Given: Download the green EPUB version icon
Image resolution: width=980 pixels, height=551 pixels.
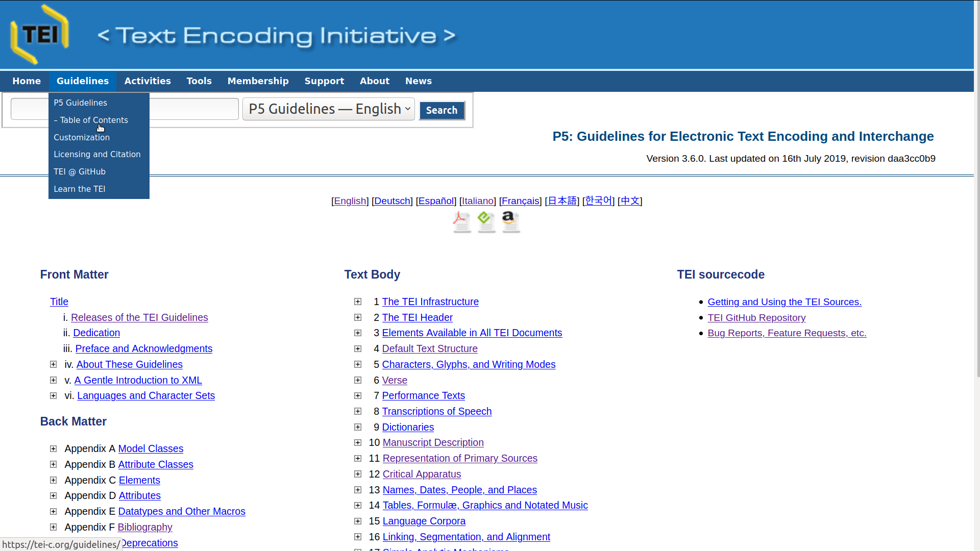Looking at the screenshot, I should tap(486, 222).
